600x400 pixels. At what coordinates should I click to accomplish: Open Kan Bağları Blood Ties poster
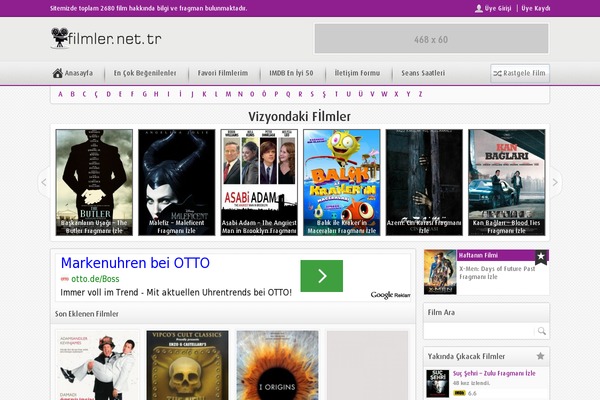[507, 182]
